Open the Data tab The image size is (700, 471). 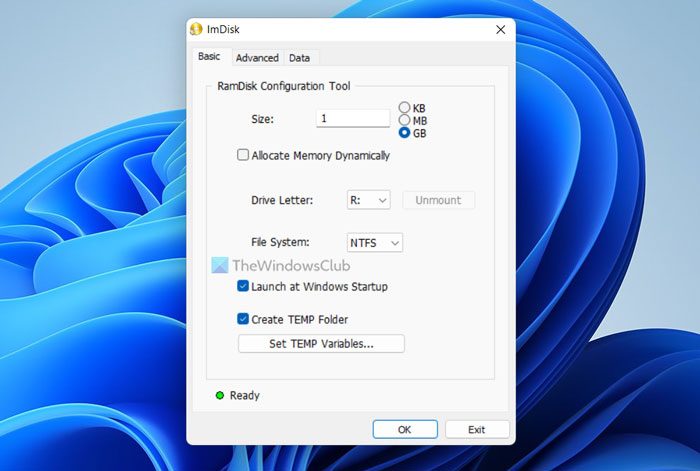tap(299, 58)
